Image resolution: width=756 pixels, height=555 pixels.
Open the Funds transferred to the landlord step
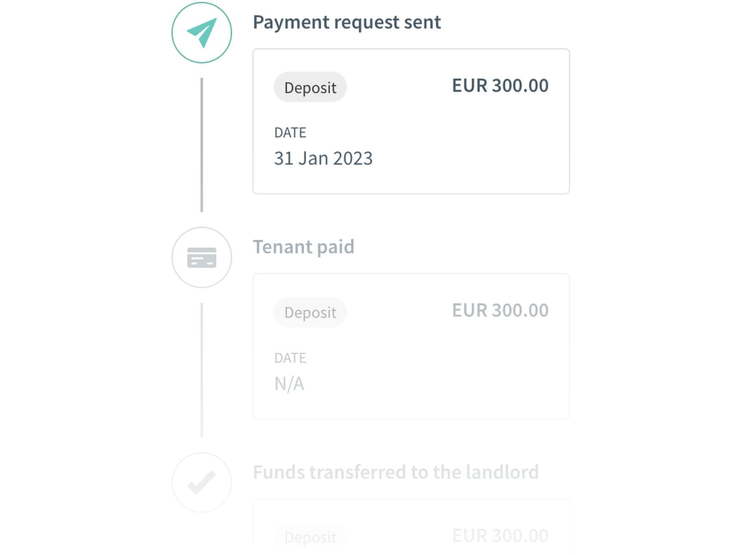point(396,471)
